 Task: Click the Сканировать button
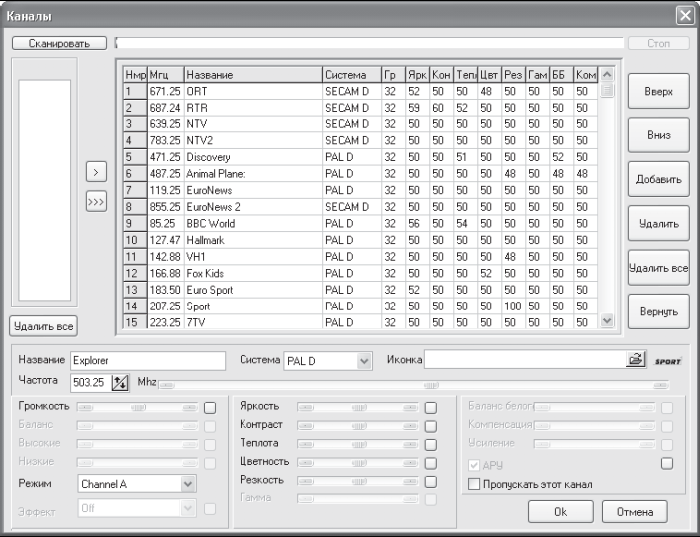[59, 43]
